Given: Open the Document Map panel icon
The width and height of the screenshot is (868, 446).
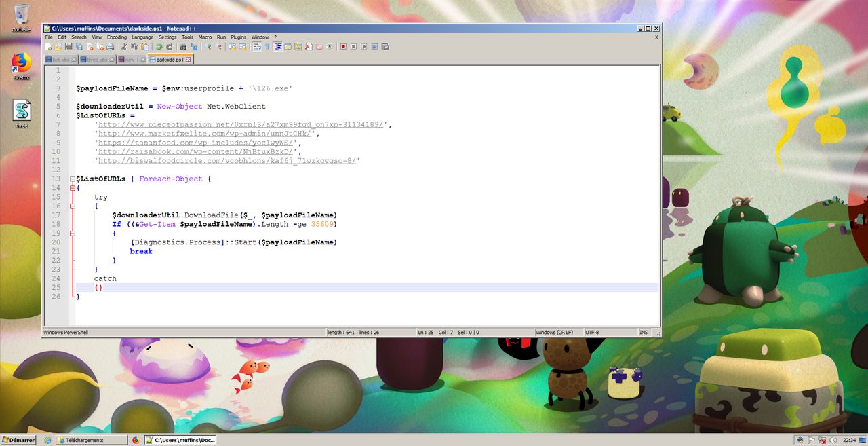Looking at the screenshot, I should tap(298, 47).
